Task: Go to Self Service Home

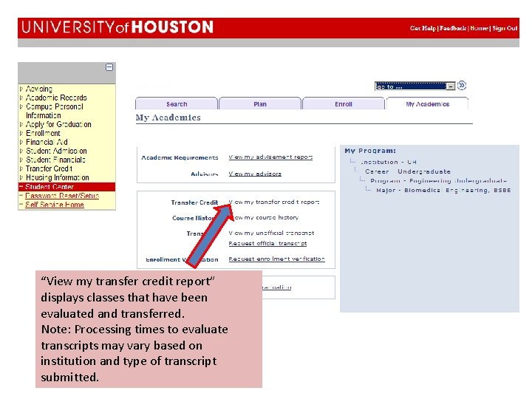Action: click(55, 204)
